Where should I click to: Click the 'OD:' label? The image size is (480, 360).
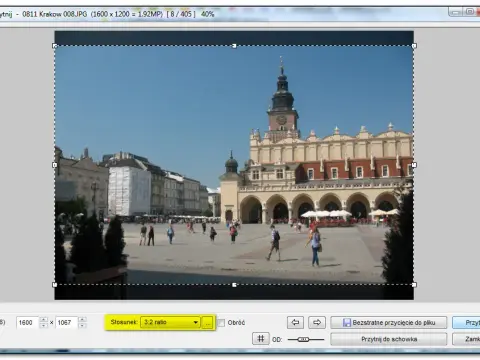(x=277, y=340)
